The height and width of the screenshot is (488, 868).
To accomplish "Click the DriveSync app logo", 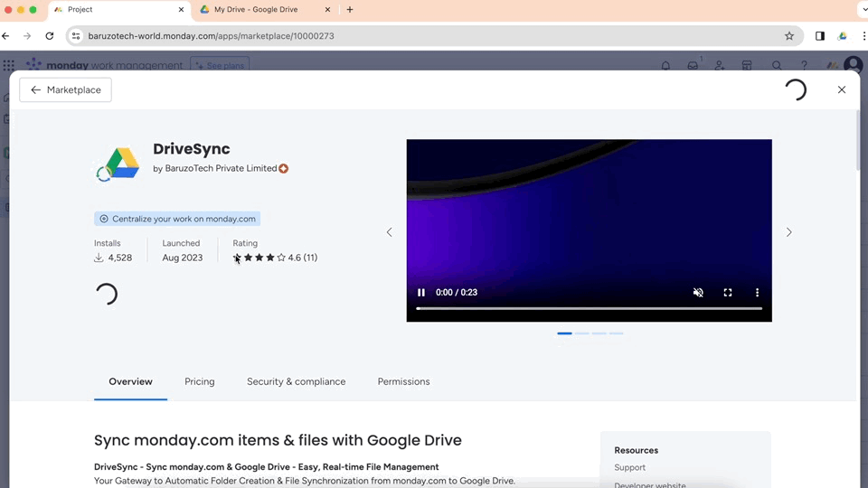I will pos(118,164).
